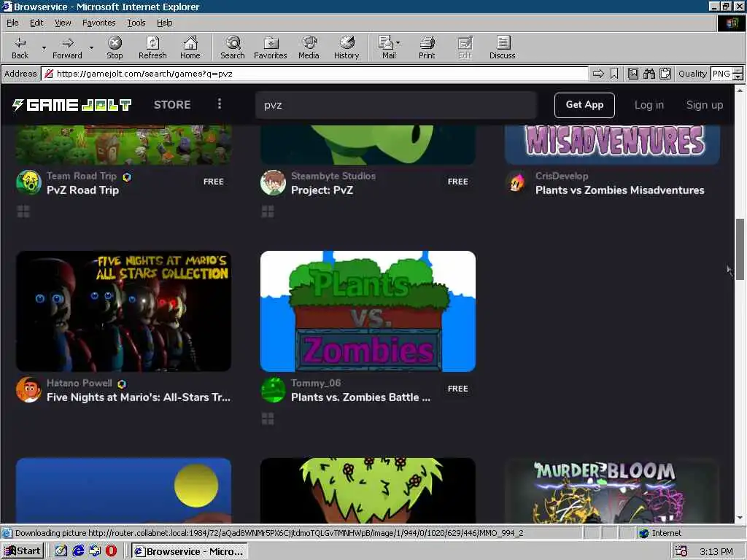Click the Steambyte Studios avatar
The height and width of the screenshot is (560, 747).
coord(273,182)
